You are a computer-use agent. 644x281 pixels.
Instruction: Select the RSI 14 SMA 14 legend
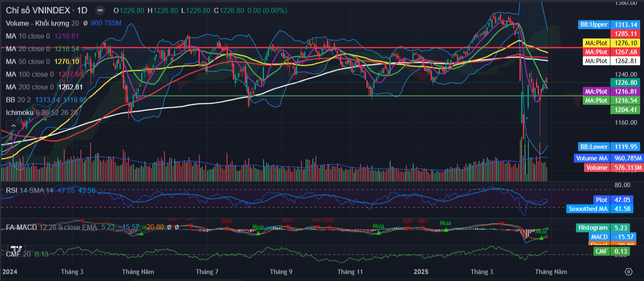tap(30, 190)
